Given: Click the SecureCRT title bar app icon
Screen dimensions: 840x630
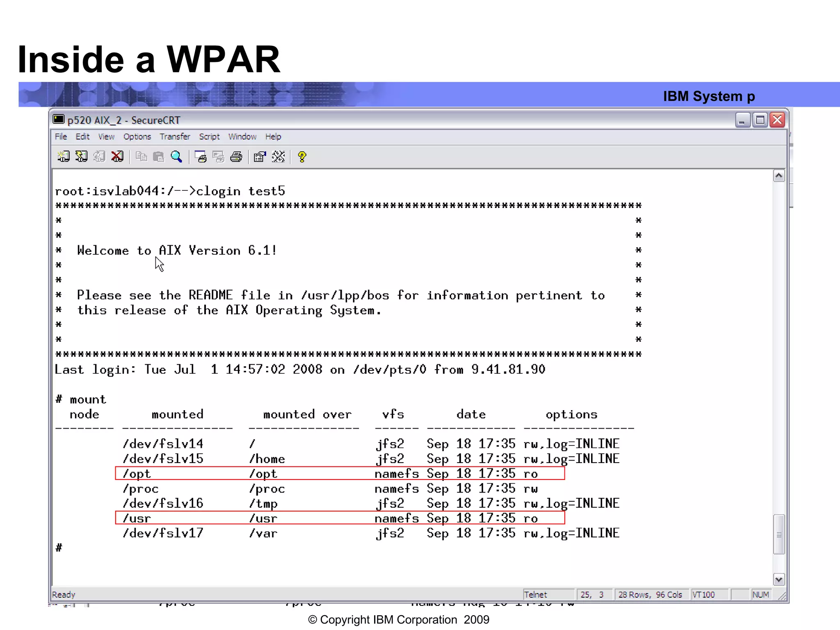Looking at the screenshot, I should tap(59, 119).
